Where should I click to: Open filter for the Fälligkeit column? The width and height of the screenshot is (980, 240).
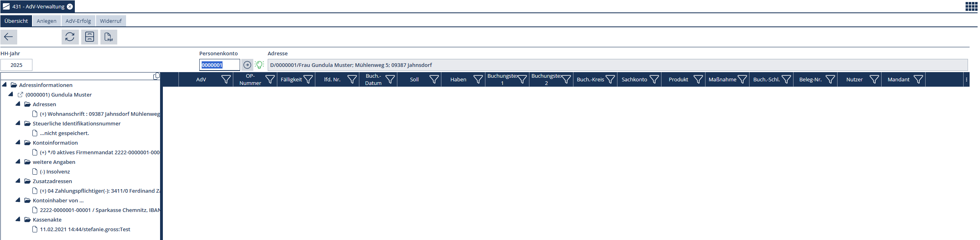pos(308,79)
